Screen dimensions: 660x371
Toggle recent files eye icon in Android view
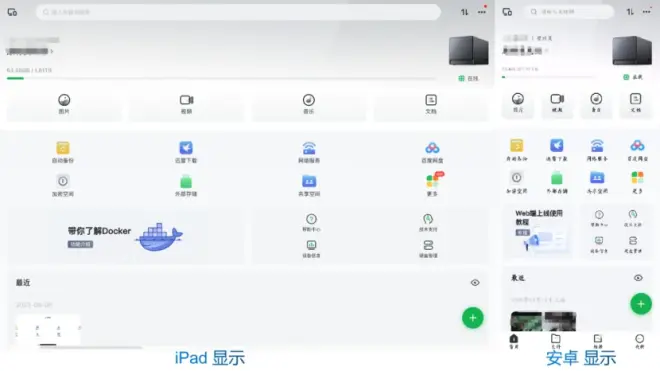pyautogui.click(x=638, y=278)
